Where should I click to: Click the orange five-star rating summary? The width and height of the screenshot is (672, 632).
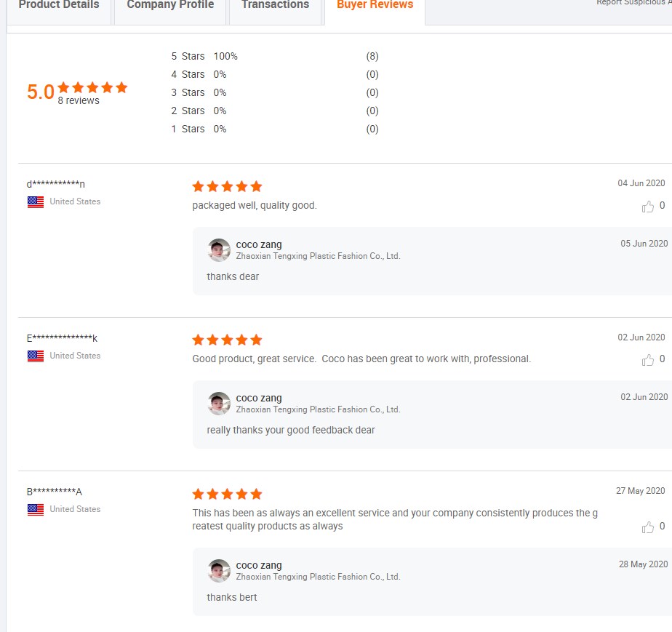pos(93,87)
